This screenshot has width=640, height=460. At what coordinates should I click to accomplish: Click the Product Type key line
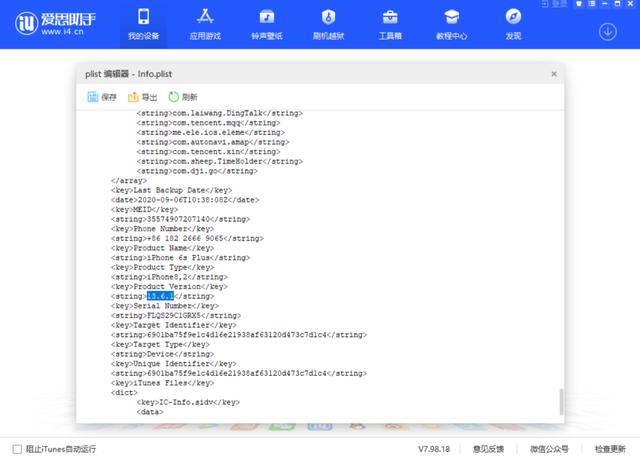pyautogui.click(x=162, y=267)
